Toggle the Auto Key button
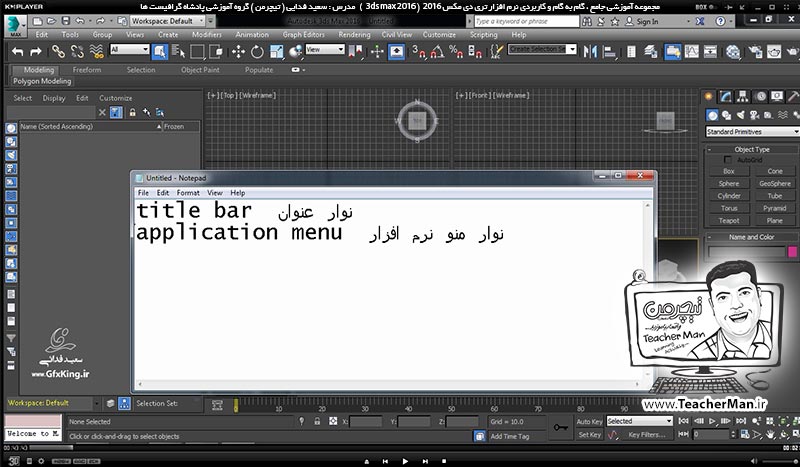This screenshot has height=467, width=800. pos(589,422)
